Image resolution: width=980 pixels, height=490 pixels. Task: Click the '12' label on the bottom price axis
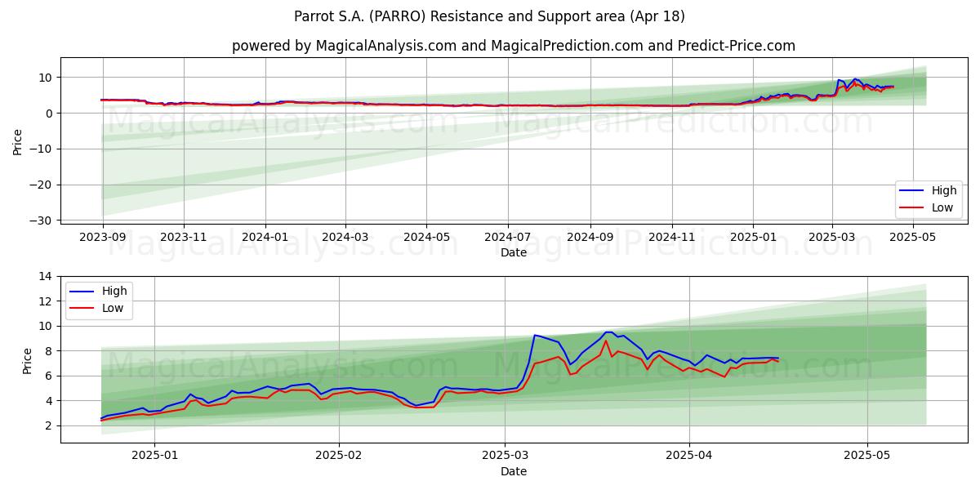coord(47,301)
